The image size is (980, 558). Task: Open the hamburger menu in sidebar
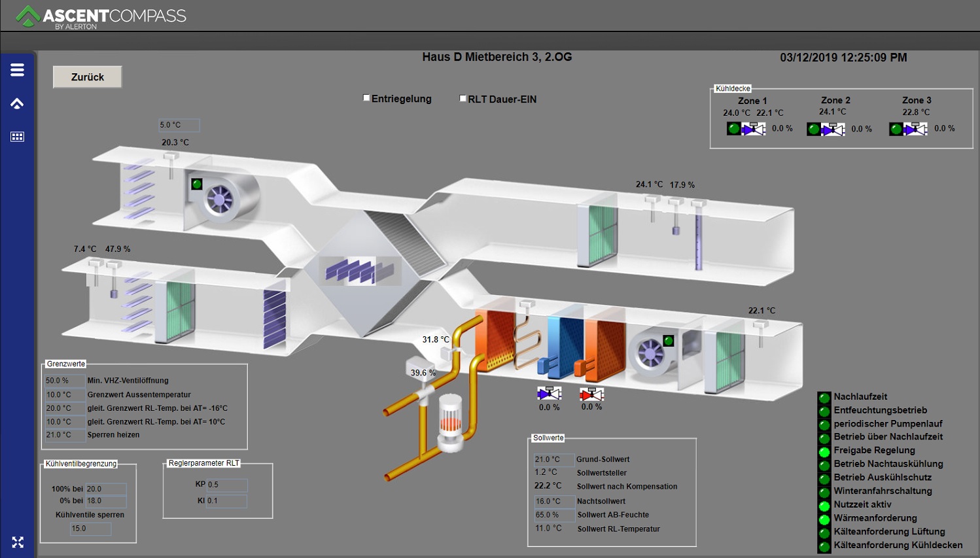click(x=18, y=70)
